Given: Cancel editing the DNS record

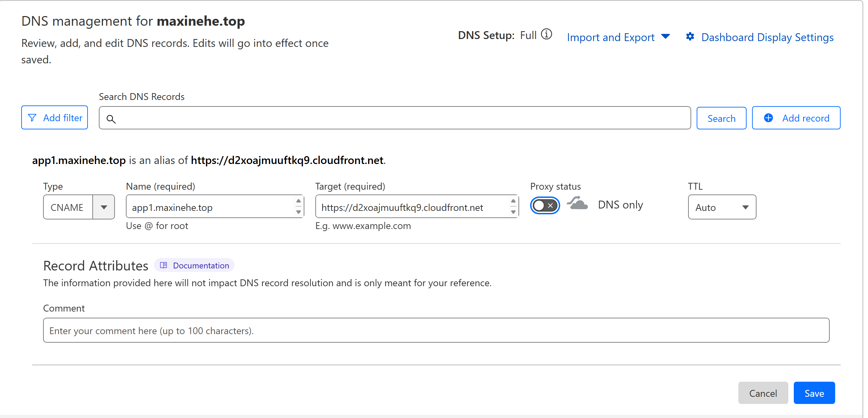Looking at the screenshot, I should [x=763, y=393].
